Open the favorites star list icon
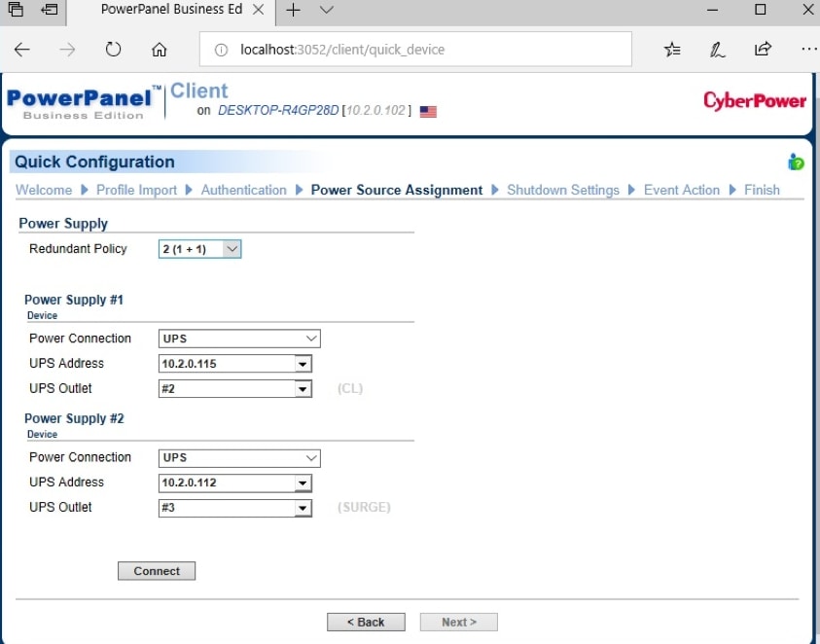820x644 pixels. click(672, 50)
